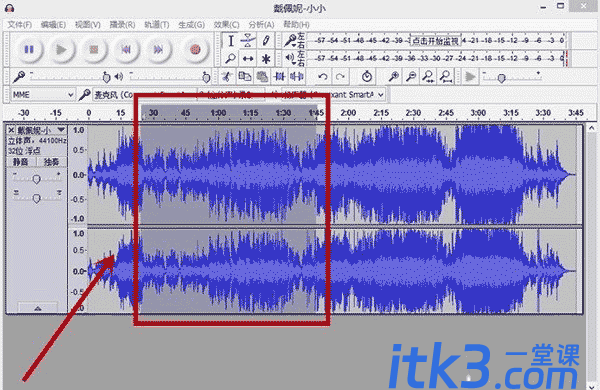Viewport: 600px width, 390px height.
Task: Open the 效果(C) menu
Action: point(226,25)
